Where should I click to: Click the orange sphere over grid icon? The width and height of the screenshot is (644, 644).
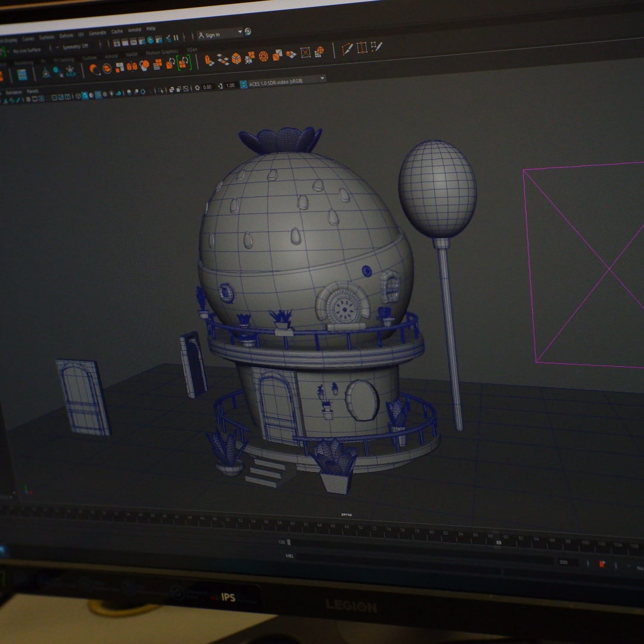tap(319, 52)
